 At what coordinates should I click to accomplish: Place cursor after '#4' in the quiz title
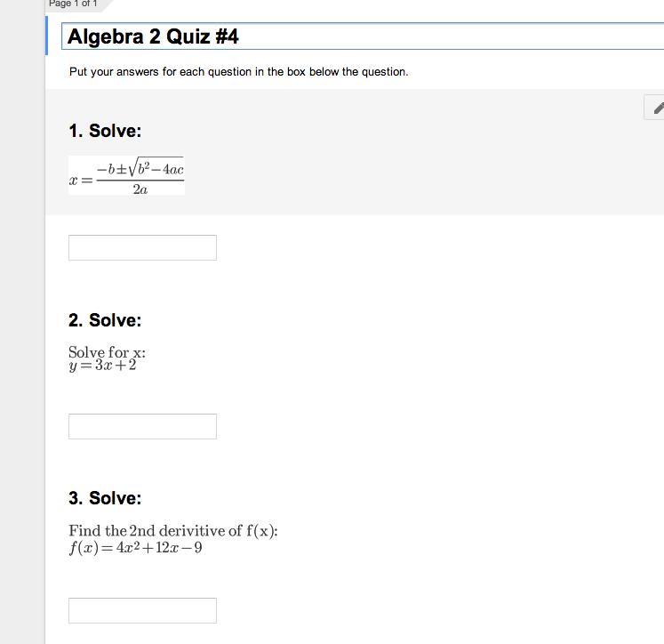pyautogui.click(x=240, y=36)
